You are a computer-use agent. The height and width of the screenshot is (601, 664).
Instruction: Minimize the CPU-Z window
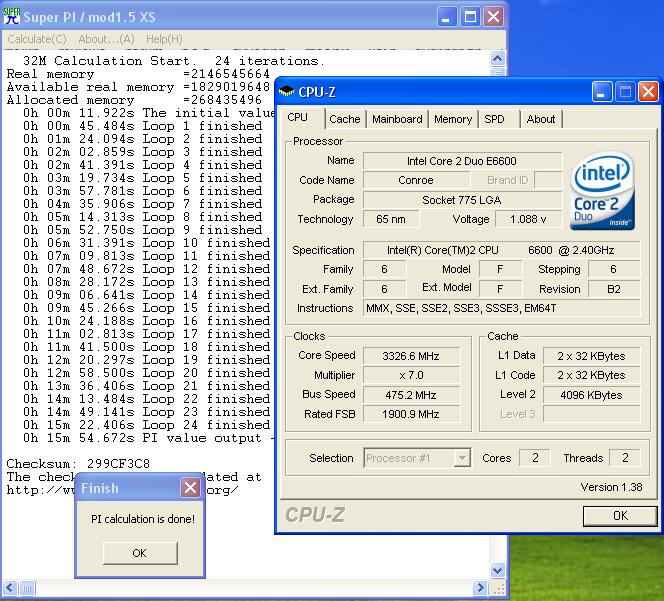[601, 91]
